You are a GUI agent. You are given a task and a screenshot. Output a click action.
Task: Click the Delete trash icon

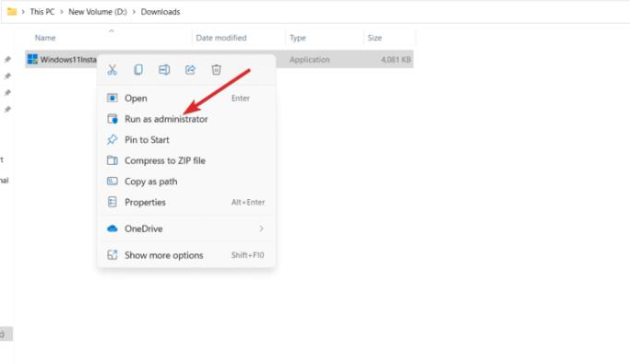tap(216, 70)
